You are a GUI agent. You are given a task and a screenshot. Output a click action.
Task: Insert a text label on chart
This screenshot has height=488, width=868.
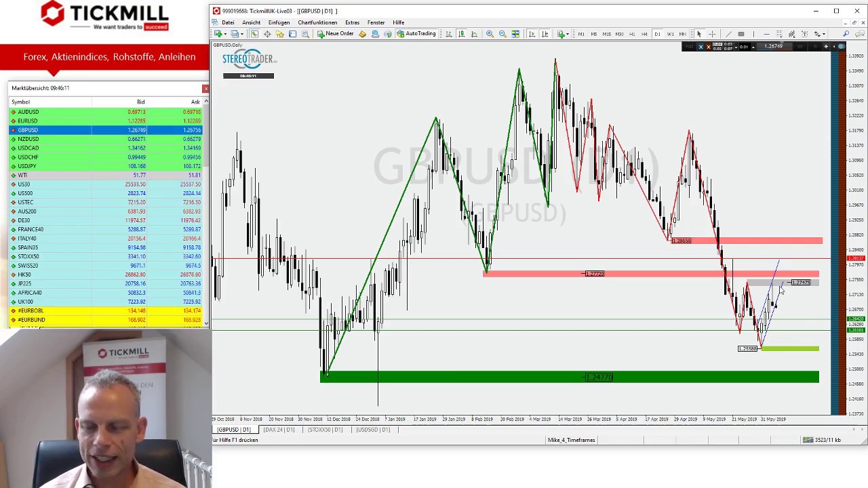tap(804, 34)
